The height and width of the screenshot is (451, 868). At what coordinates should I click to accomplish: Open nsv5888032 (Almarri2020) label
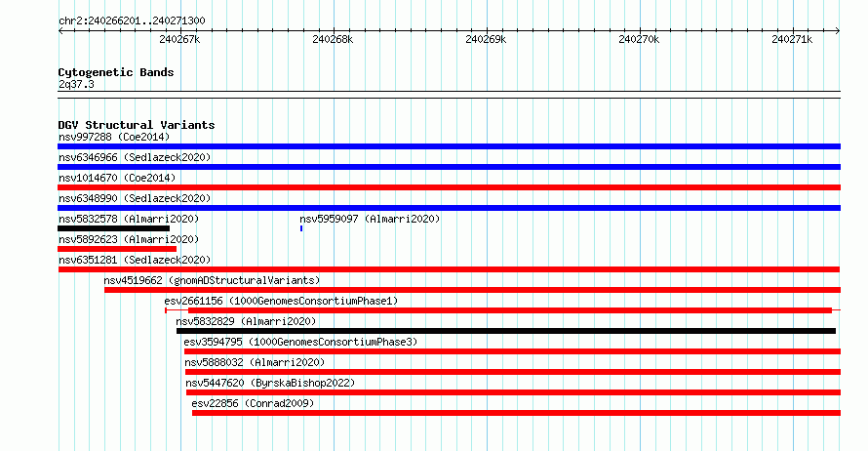[255, 362]
